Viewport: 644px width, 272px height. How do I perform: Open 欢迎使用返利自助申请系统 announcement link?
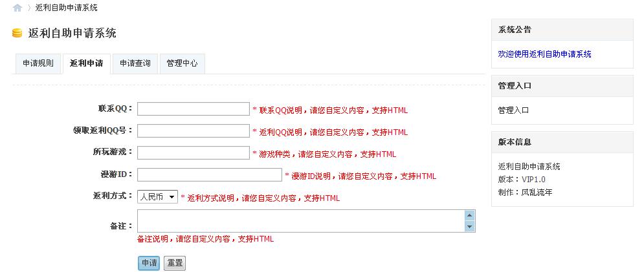(x=544, y=54)
